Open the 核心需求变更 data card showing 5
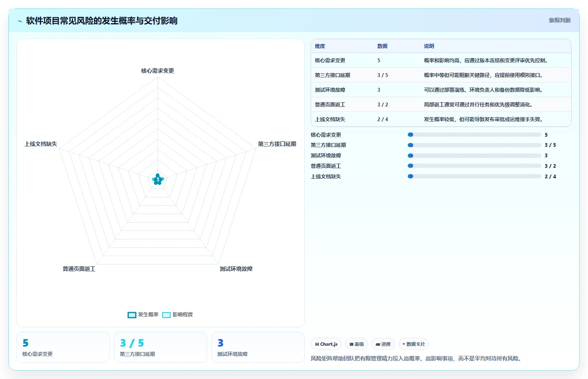This screenshot has width=588, height=379. 63,347
